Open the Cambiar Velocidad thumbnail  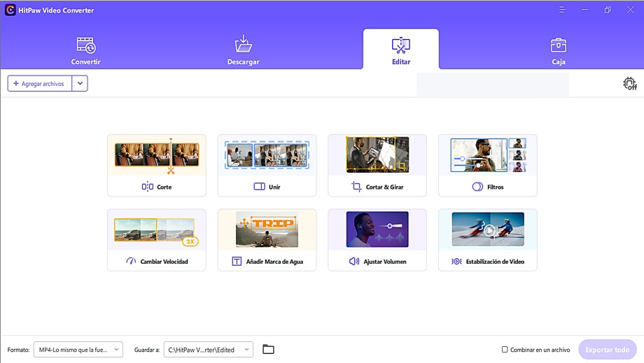[157, 229]
